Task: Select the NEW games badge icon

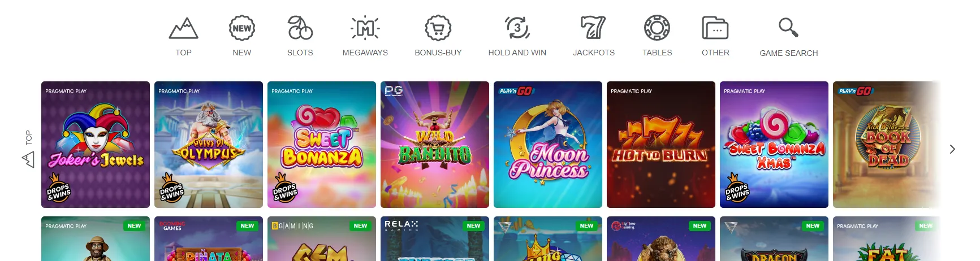Action: click(x=242, y=28)
